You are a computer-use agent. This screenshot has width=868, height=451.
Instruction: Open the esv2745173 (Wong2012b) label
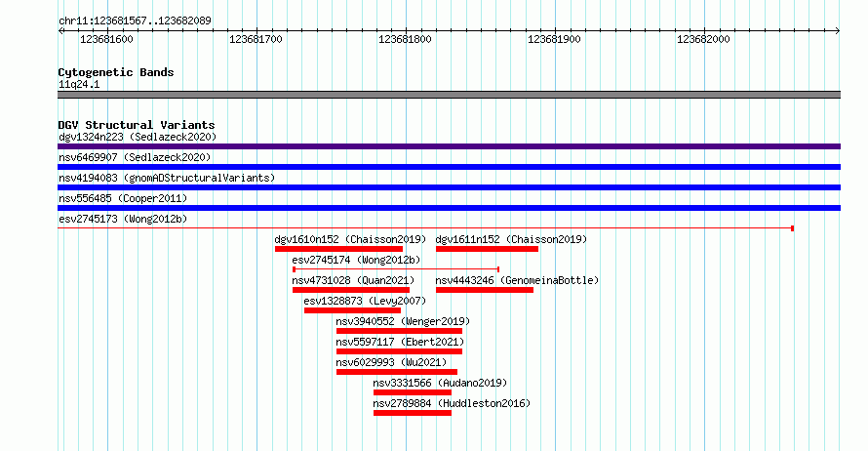click(x=123, y=219)
